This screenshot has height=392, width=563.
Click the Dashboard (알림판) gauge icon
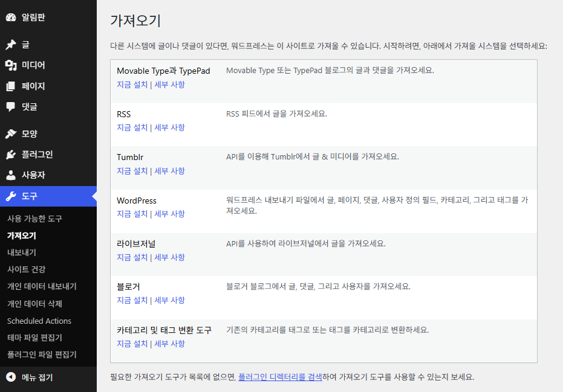pyautogui.click(x=11, y=18)
